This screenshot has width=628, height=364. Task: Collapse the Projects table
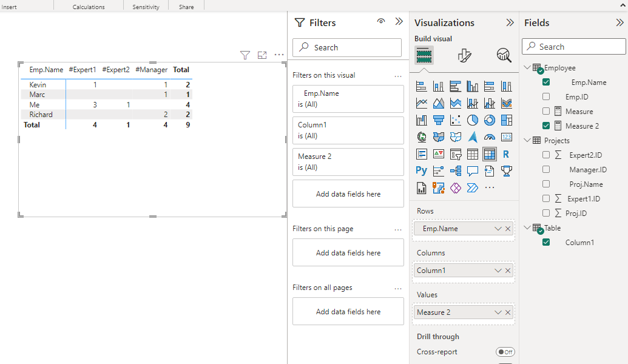527,140
